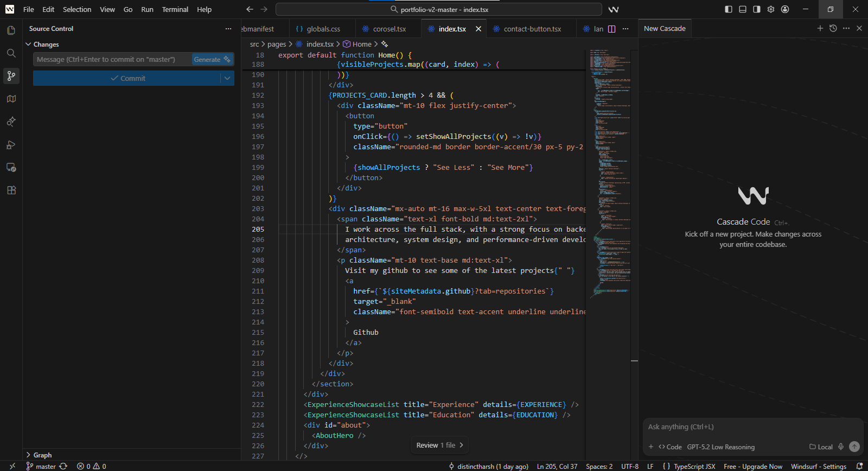868x471 pixels.
Task: Open the Terminal menu
Action: [x=175, y=9]
